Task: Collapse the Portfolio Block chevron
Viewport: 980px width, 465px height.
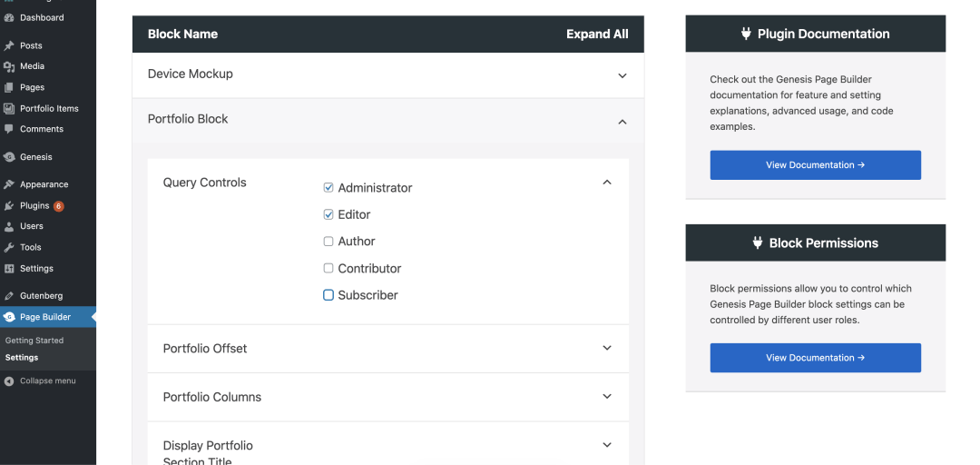Action: click(x=622, y=122)
